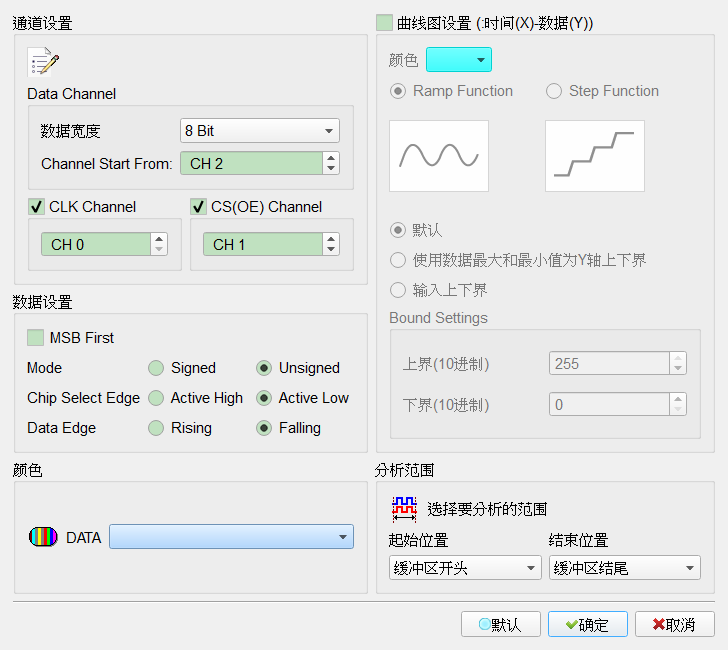
Task: Click the 上界 field showing 255
Action: pyautogui.click(x=609, y=363)
